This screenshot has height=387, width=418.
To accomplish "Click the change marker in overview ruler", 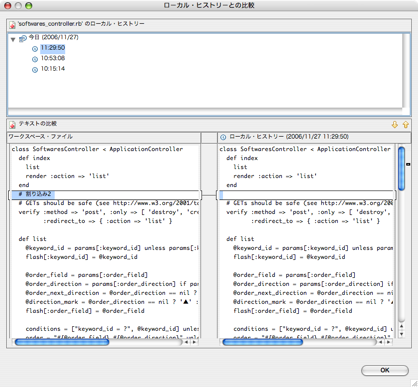I will (408, 164).
